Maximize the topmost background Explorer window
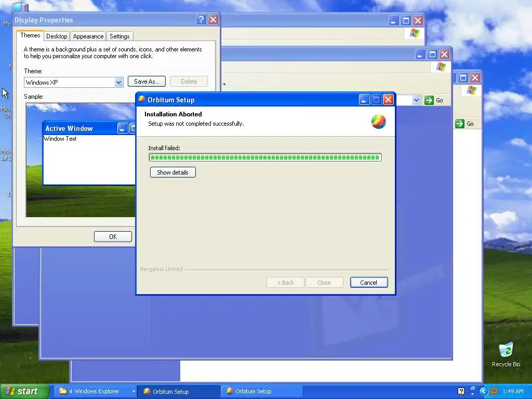Screen dimensions: 532x399 pyautogui.click(x=406, y=21)
